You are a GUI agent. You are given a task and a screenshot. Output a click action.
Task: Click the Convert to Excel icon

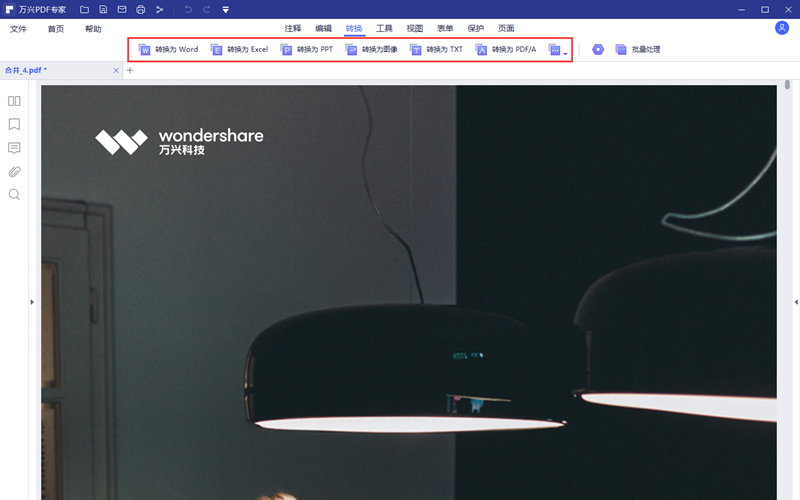217,49
